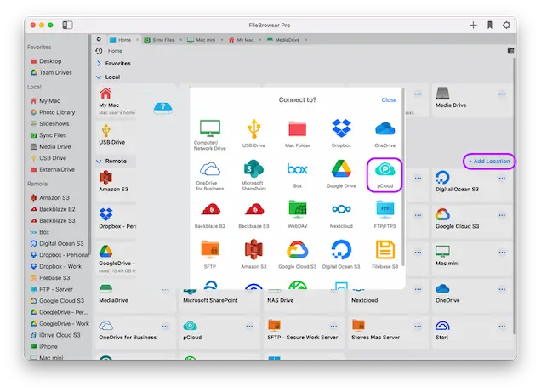The image size is (541, 392).
Task: Open options menu for Storj card
Action: [x=502, y=326]
